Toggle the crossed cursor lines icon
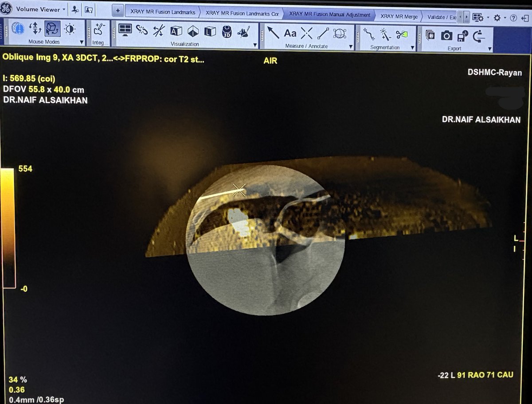The image size is (532, 404). pos(159,31)
